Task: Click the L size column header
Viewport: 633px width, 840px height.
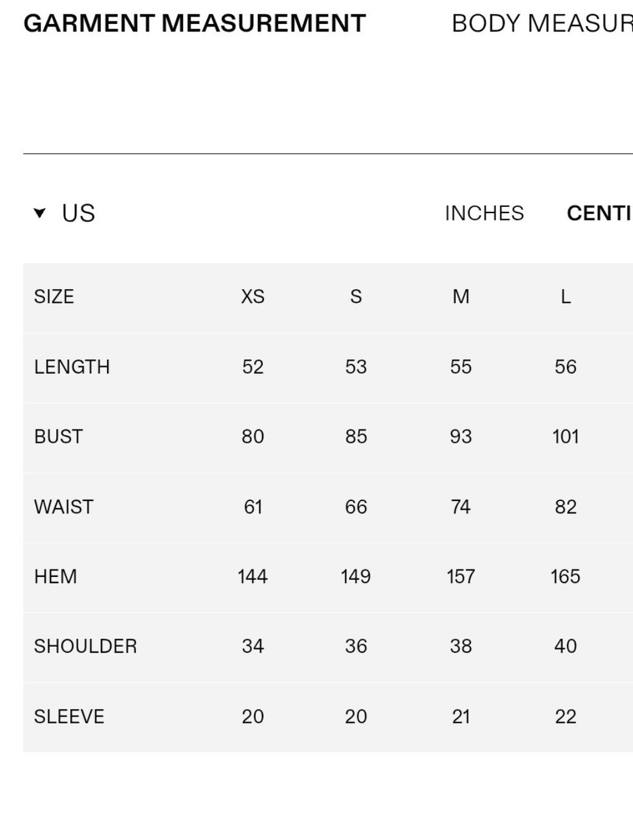Action: tap(566, 297)
